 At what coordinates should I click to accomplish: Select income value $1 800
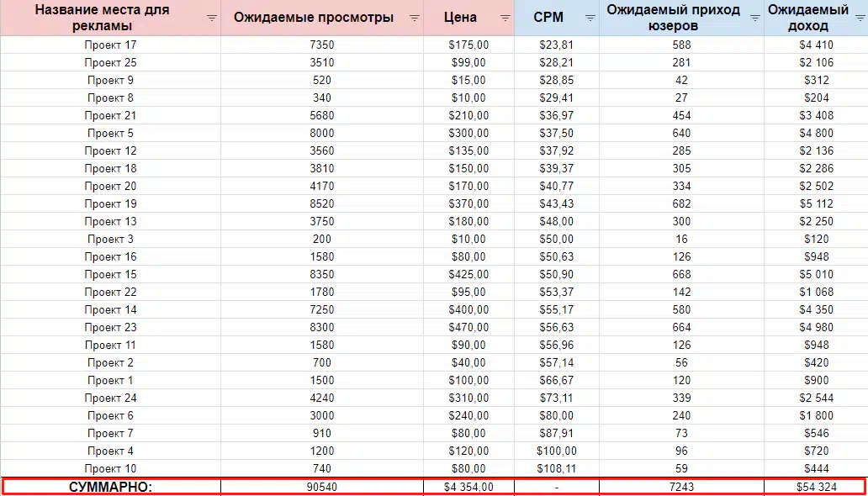(x=816, y=416)
